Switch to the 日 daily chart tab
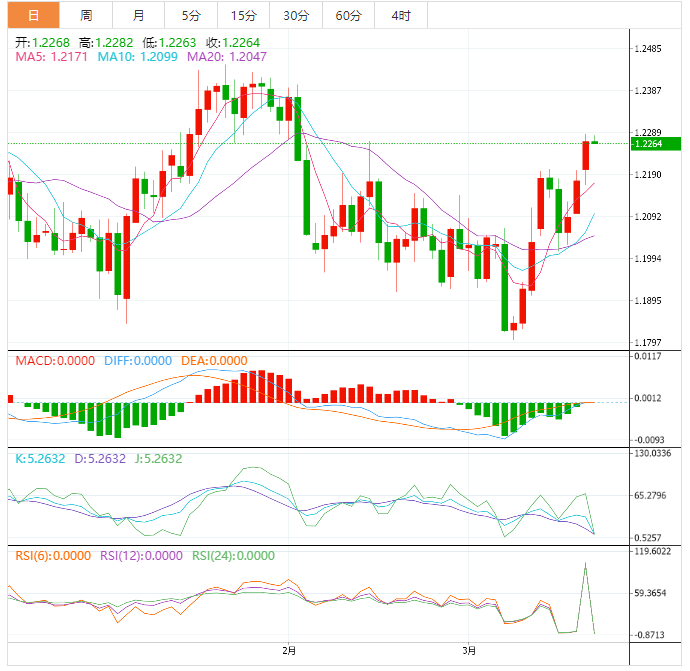This screenshot has height=671, width=690. [x=33, y=15]
